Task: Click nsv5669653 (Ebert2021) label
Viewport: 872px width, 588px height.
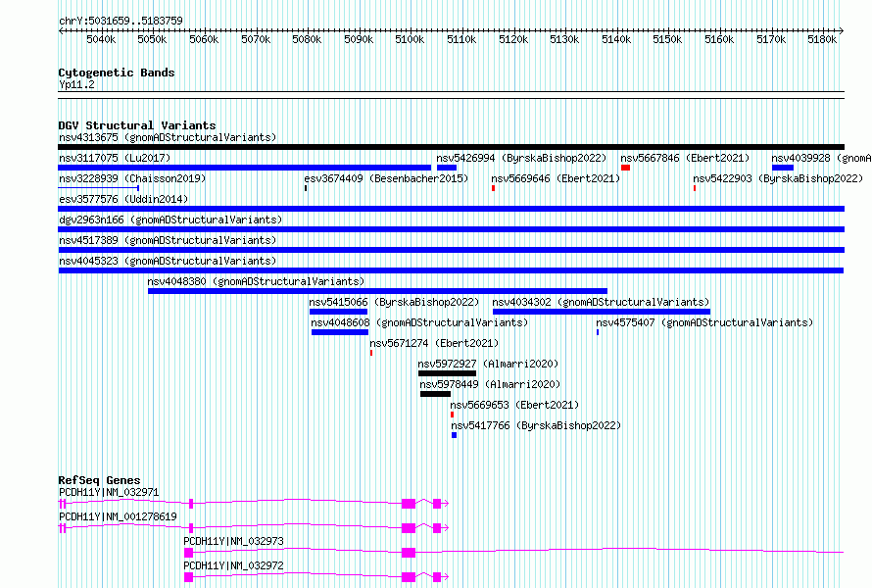Action: point(514,405)
